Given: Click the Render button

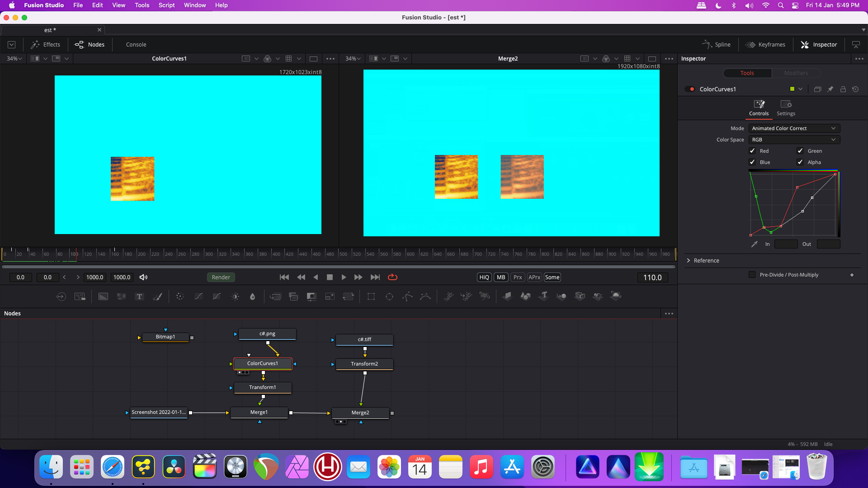Looking at the screenshot, I should (x=221, y=277).
